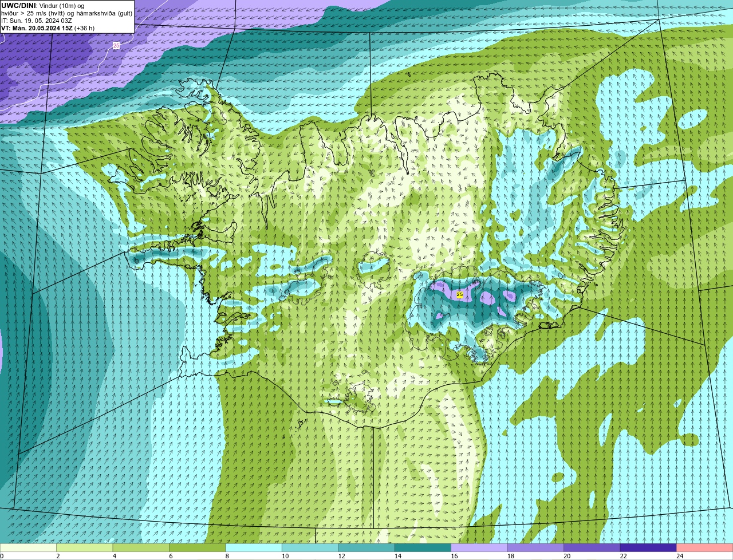Click the legend tick label '10'
Viewport: 733px width, 560px height.
[x=285, y=556]
